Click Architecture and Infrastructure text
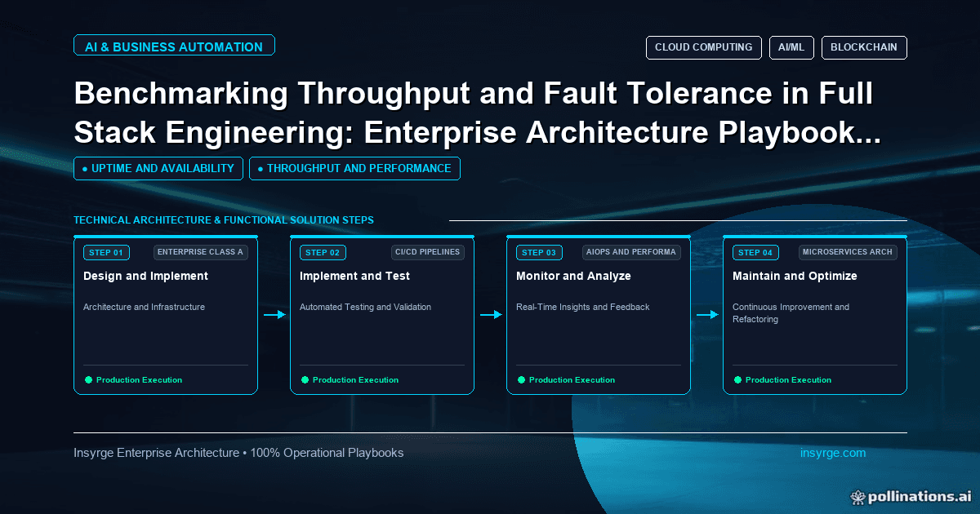980x514 pixels. (x=144, y=307)
